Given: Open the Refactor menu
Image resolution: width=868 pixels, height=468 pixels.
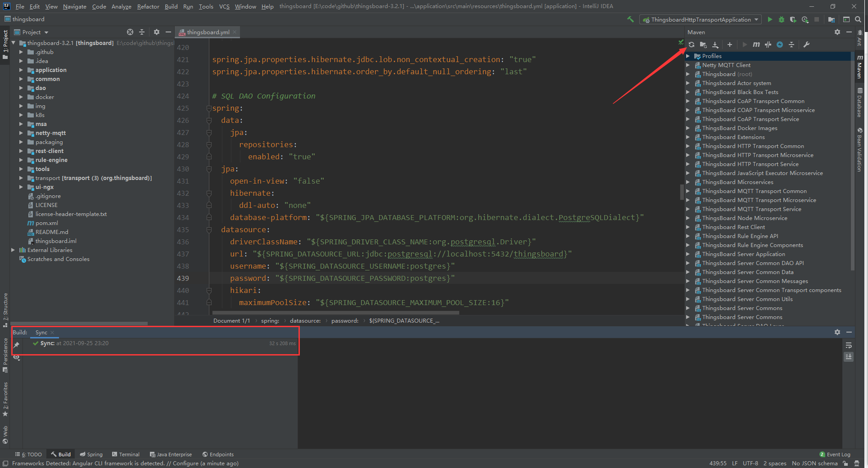Looking at the screenshot, I should [148, 6].
